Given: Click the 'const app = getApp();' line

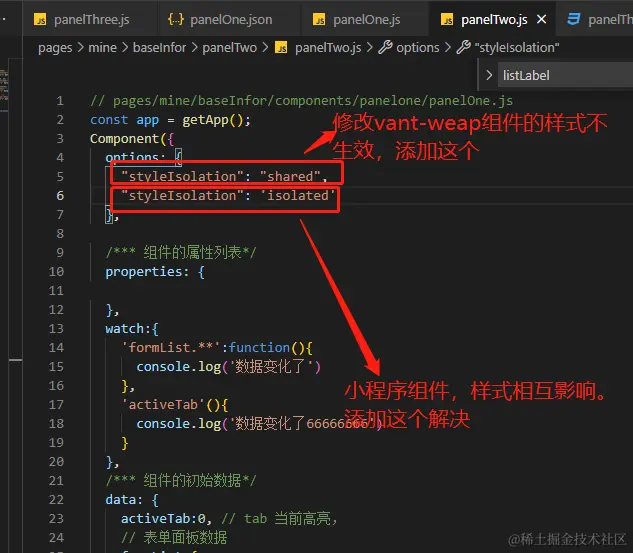Looking at the screenshot, I should click(x=170, y=120).
